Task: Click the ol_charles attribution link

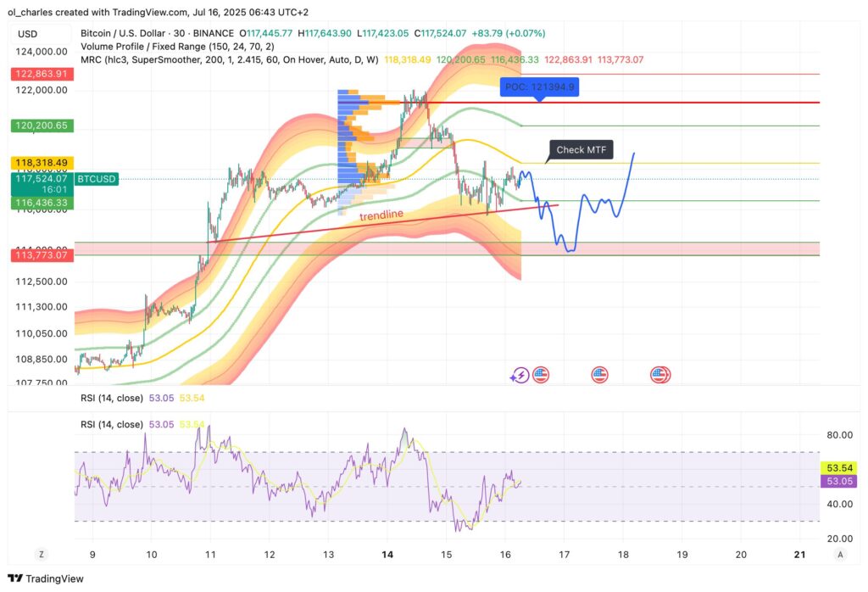Action: point(25,12)
